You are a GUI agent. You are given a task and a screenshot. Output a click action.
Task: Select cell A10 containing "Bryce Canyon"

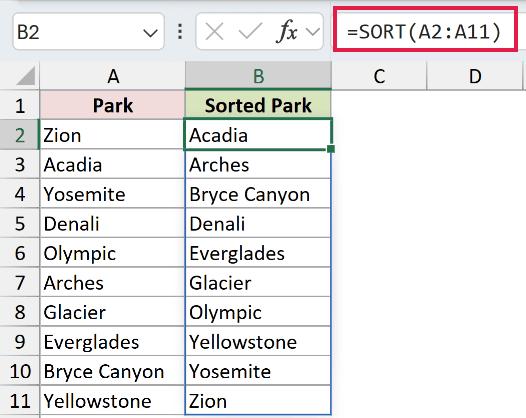click(112, 371)
